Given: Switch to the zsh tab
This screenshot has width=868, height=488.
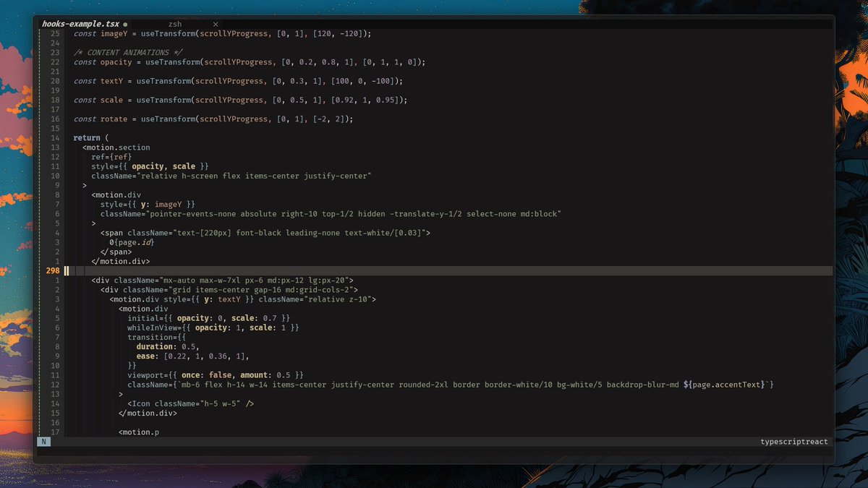Looking at the screenshot, I should click(175, 24).
